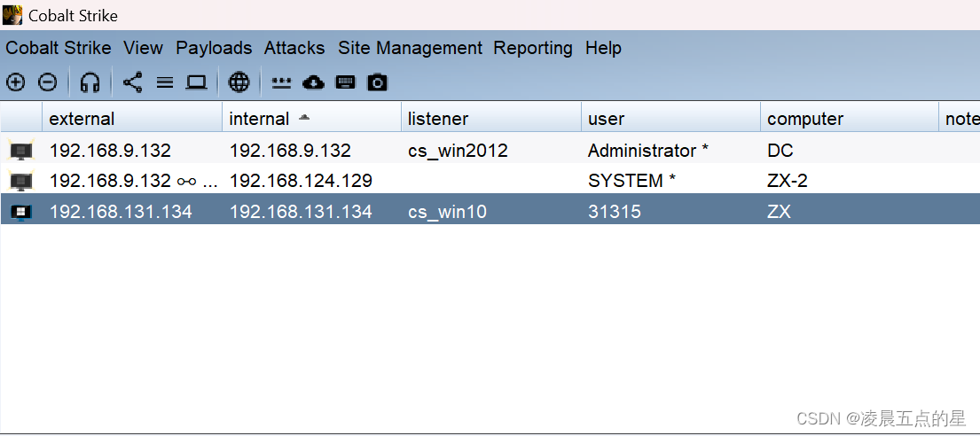Click computer name DC
This screenshot has width=980, height=436.
tap(780, 151)
